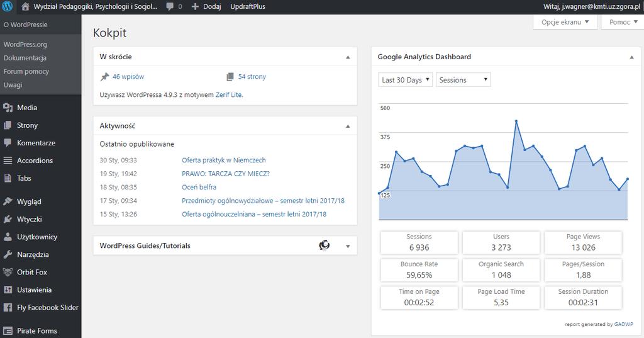Open the WordPress.org link

(x=25, y=45)
